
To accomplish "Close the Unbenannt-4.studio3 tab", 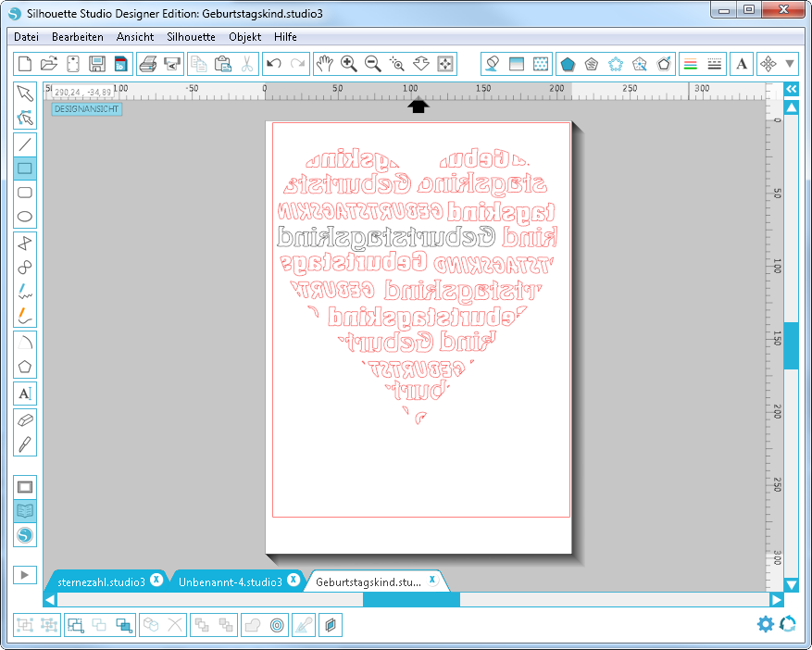I will coord(293,581).
